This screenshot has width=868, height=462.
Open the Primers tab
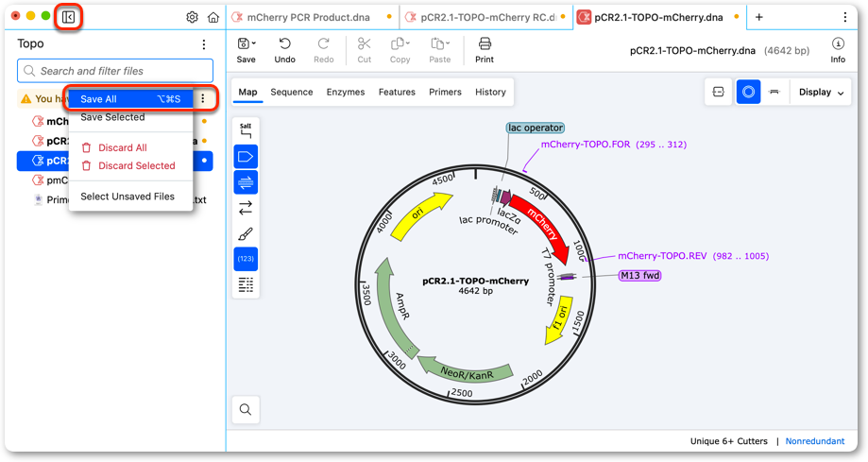pyautogui.click(x=445, y=92)
